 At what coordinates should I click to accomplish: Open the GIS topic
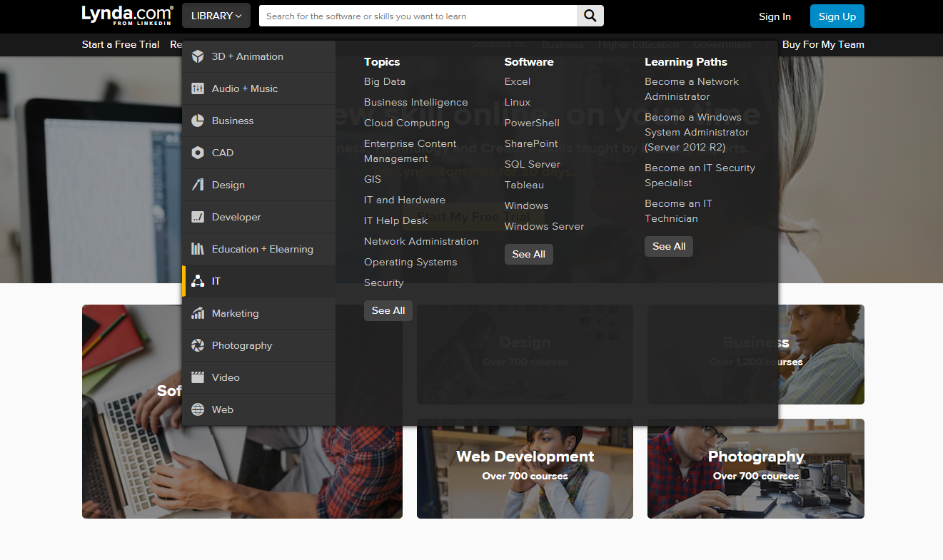pyautogui.click(x=373, y=179)
